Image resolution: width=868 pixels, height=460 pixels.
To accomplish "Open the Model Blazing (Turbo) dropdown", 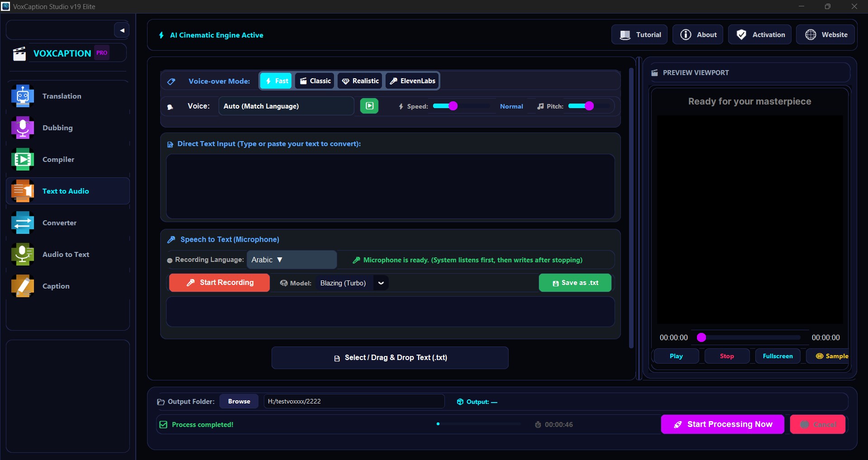I will pos(352,283).
